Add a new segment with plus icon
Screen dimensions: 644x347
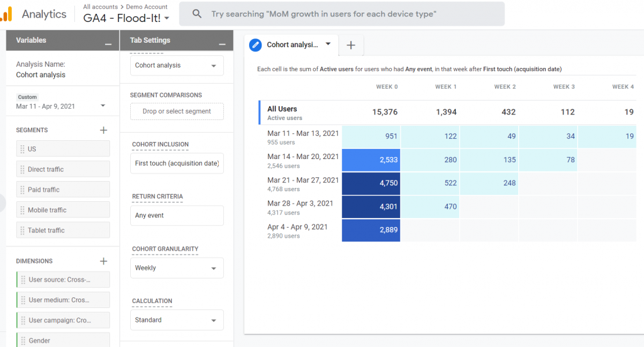click(x=104, y=130)
